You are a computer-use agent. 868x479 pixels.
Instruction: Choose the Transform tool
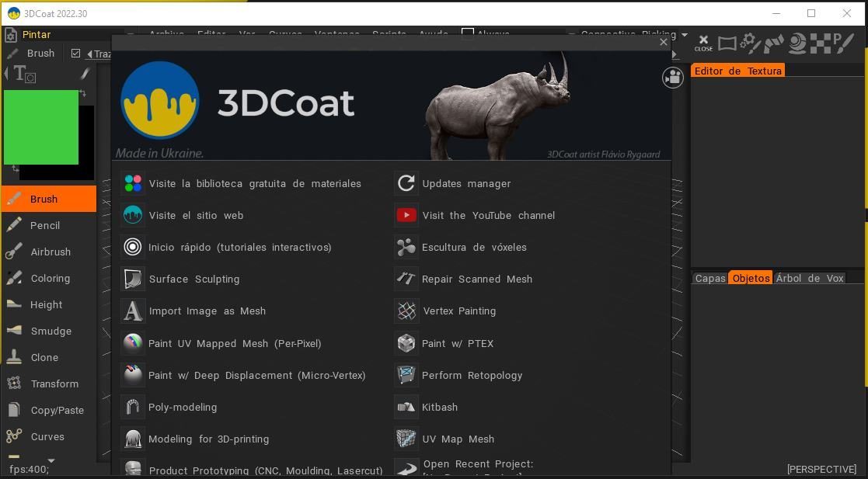pyautogui.click(x=48, y=384)
